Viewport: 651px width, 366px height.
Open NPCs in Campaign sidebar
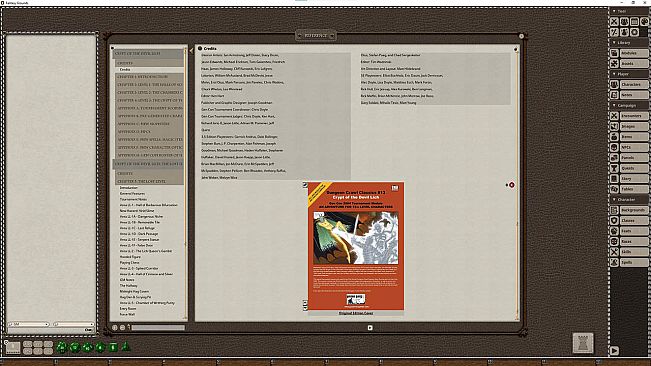(629, 147)
